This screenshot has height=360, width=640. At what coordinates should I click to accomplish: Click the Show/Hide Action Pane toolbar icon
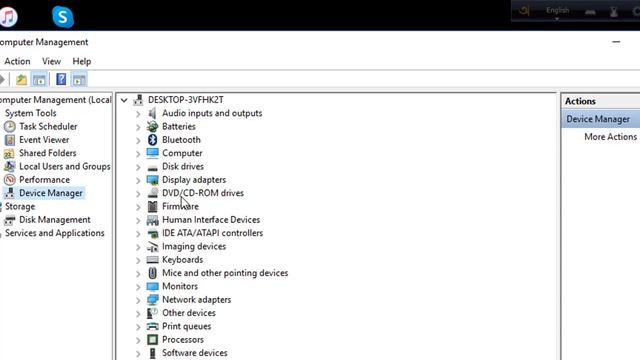tap(79, 79)
